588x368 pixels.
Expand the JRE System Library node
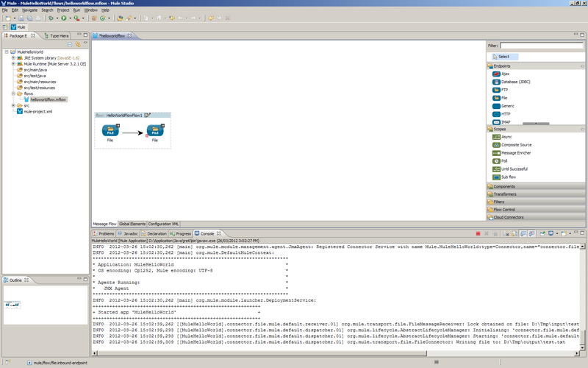point(13,58)
